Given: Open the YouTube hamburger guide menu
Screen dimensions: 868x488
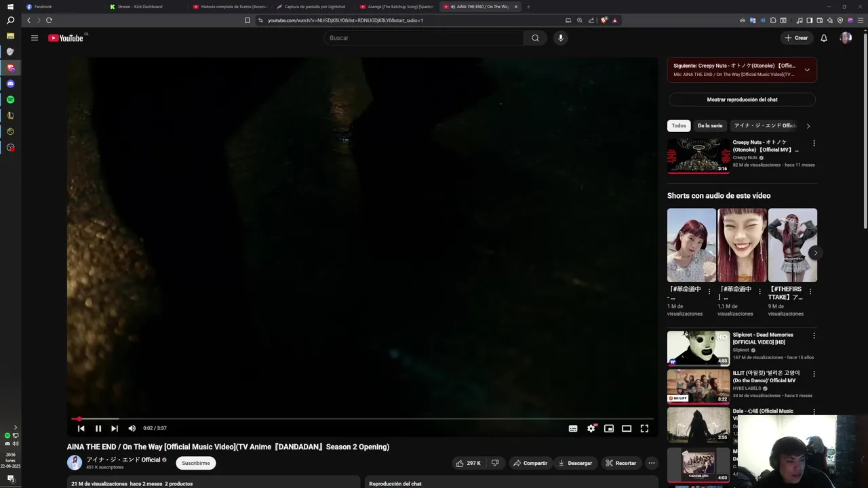Looking at the screenshot, I should pos(35,38).
